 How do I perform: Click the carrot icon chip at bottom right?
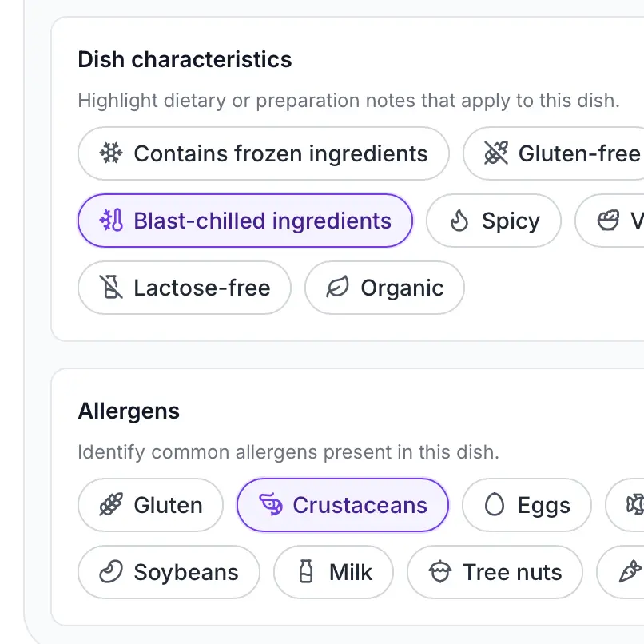click(x=626, y=572)
